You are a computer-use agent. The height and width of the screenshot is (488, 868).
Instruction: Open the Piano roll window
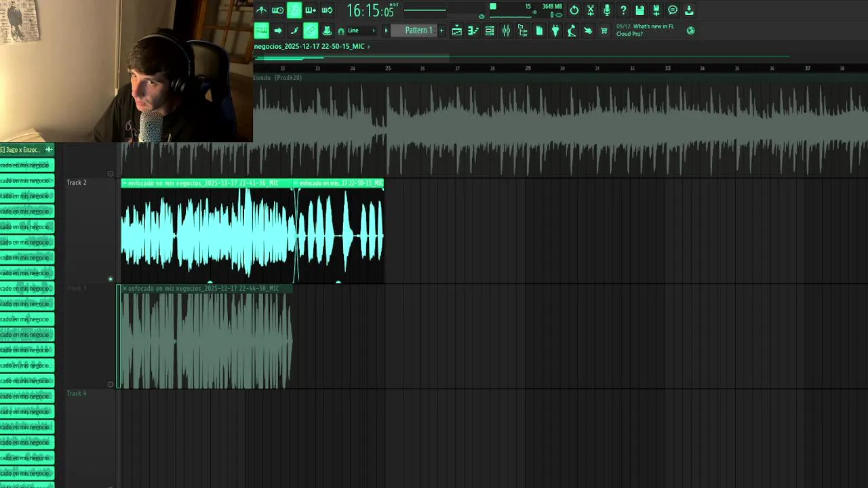click(473, 30)
